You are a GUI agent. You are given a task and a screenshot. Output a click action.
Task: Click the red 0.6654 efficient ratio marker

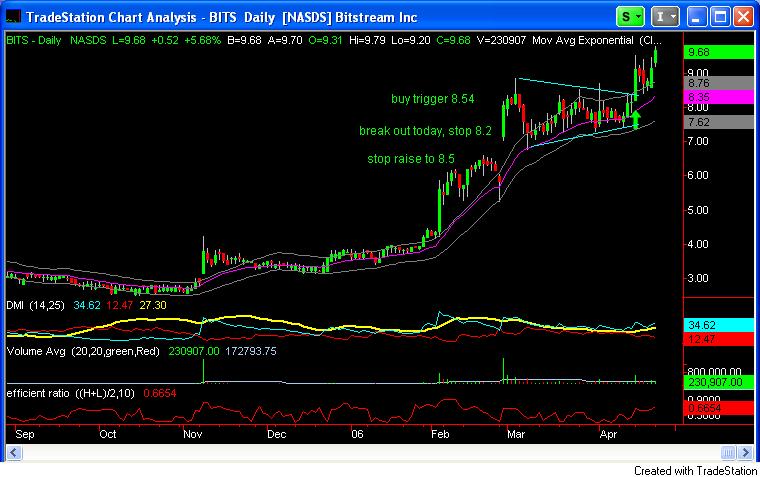click(x=718, y=408)
